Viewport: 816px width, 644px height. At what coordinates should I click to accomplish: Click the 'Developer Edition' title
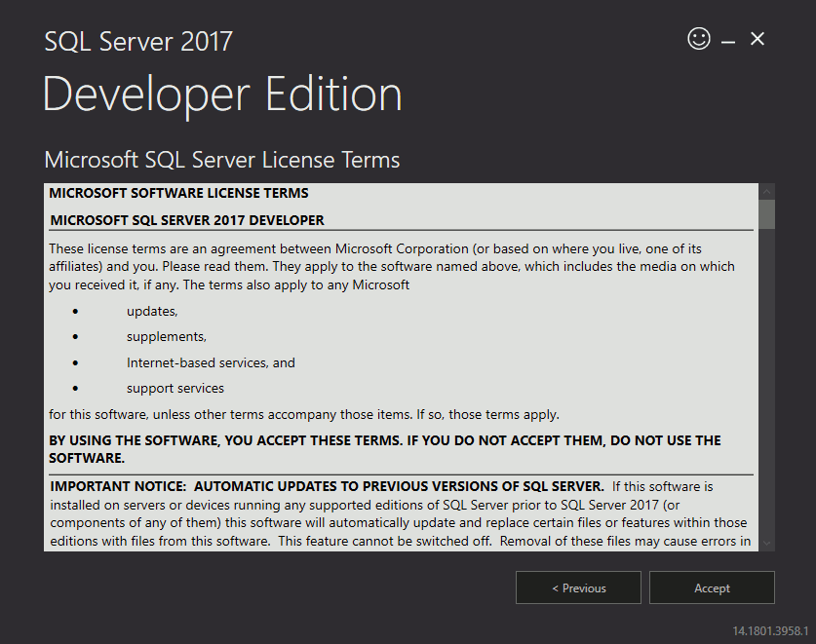222,95
